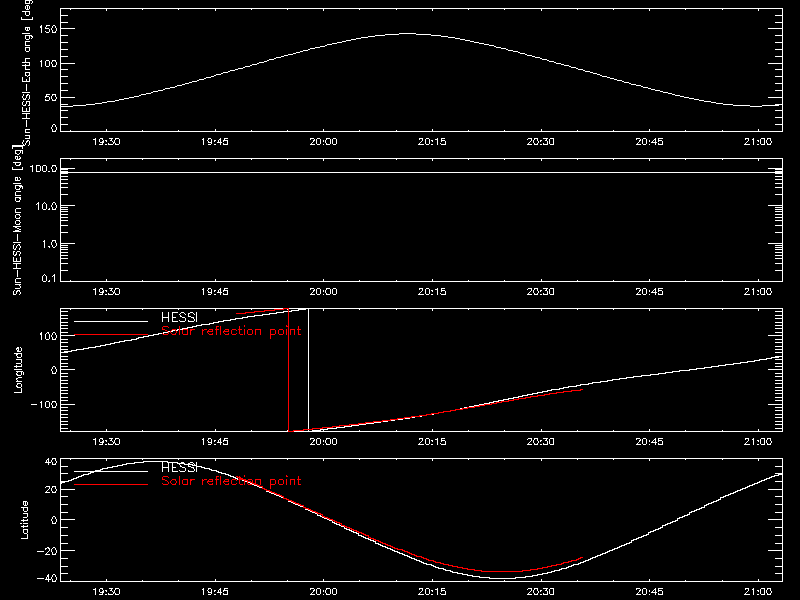Click the peak of the Sun-HESSI-Earth angle curve
The width and height of the screenshot is (800, 600).
point(407,34)
